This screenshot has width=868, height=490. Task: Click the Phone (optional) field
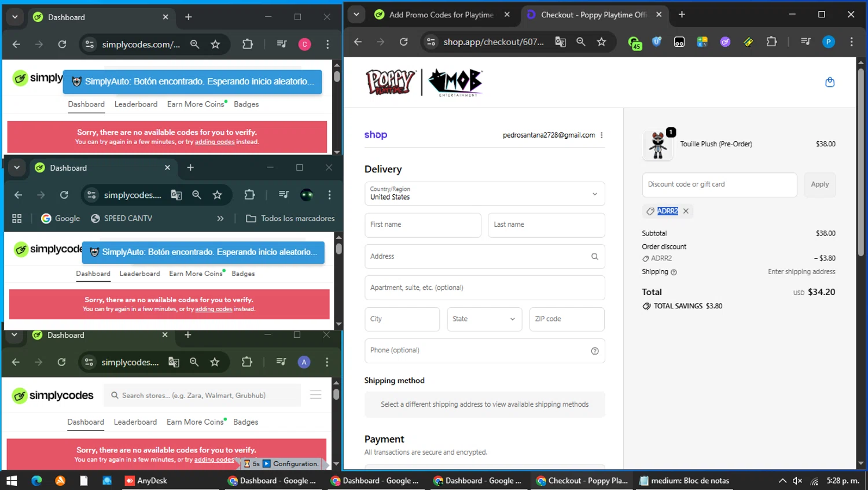484,351
